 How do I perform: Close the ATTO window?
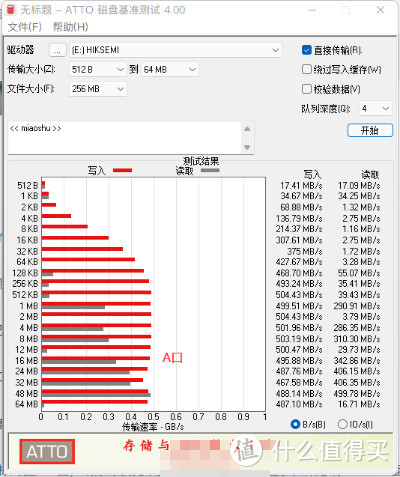pyautogui.click(x=380, y=10)
